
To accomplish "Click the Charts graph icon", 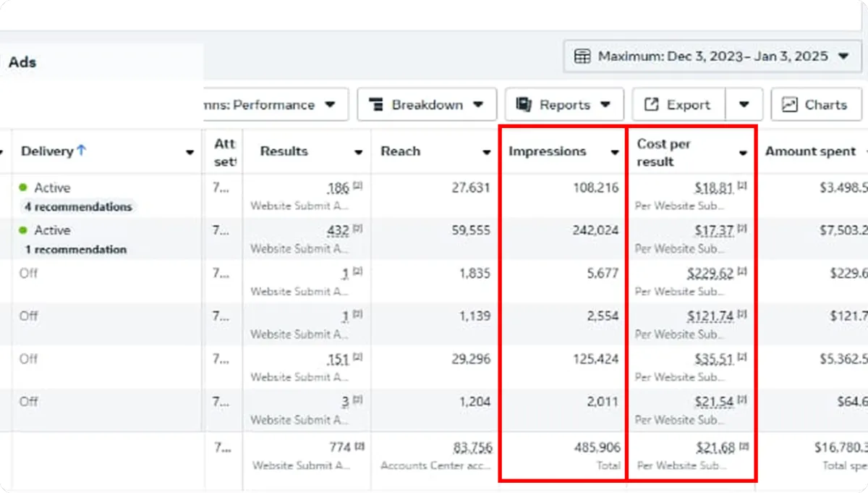I will pos(789,105).
